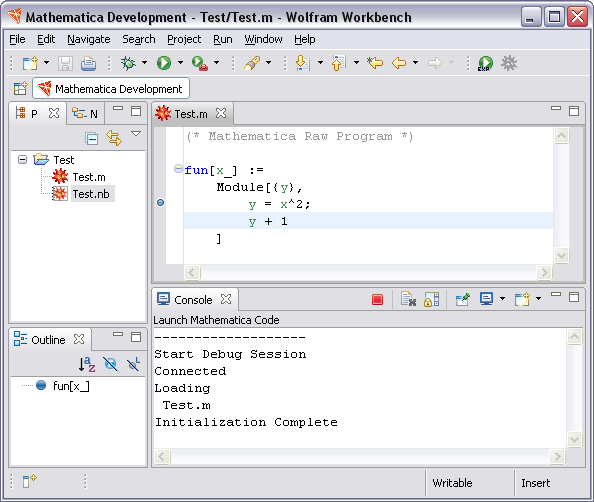Click the green Run button icon
Image resolution: width=594 pixels, height=502 pixels.
[x=164, y=63]
